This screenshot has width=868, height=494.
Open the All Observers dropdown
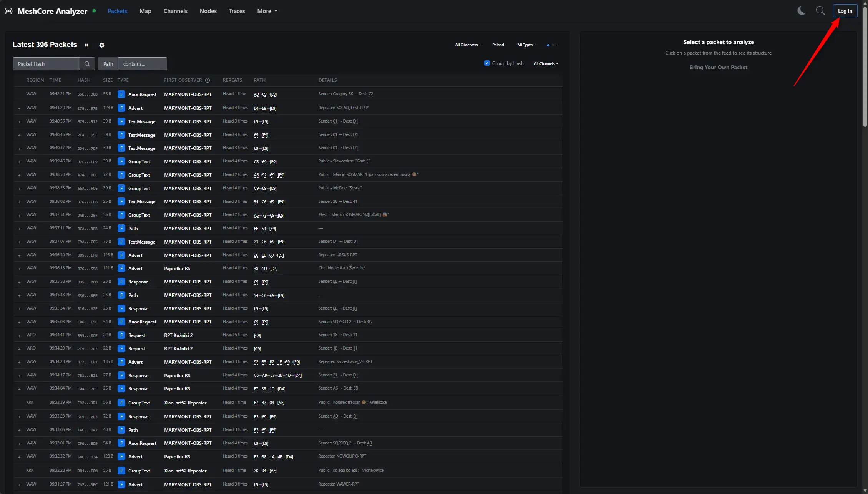click(468, 45)
